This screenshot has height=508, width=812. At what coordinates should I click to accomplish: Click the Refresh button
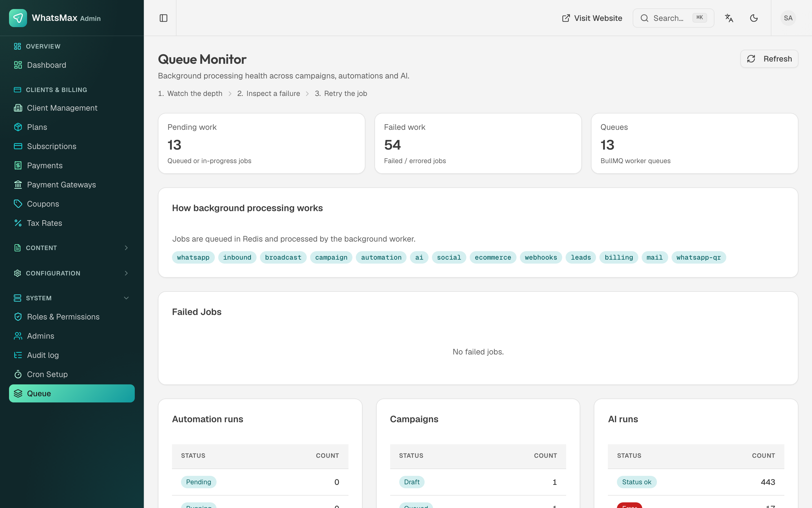[769, 59]
